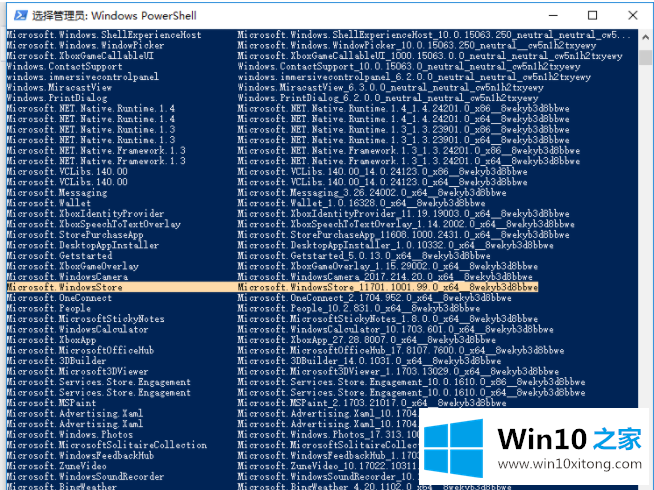
Task: Click full name Microsoft.NET.Native.Runtime.1.4_1.4.24201.0_x86
Action: 403,108
